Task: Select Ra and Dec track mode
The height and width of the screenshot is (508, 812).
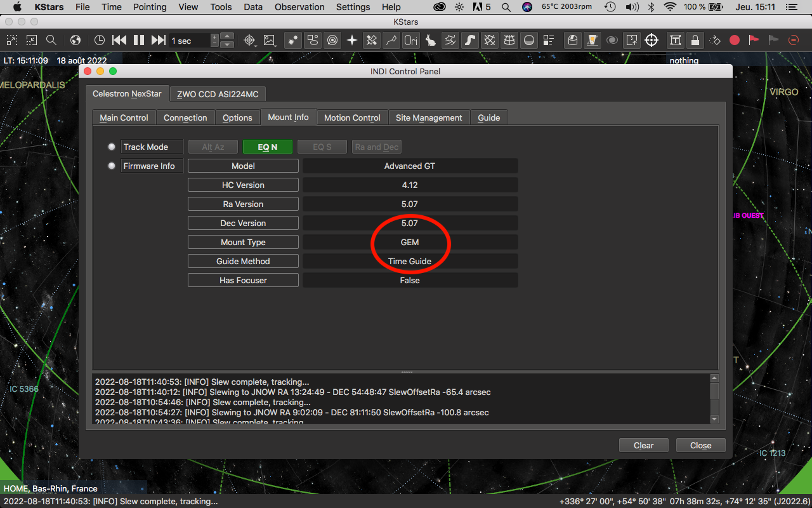Action: [377, 147]
